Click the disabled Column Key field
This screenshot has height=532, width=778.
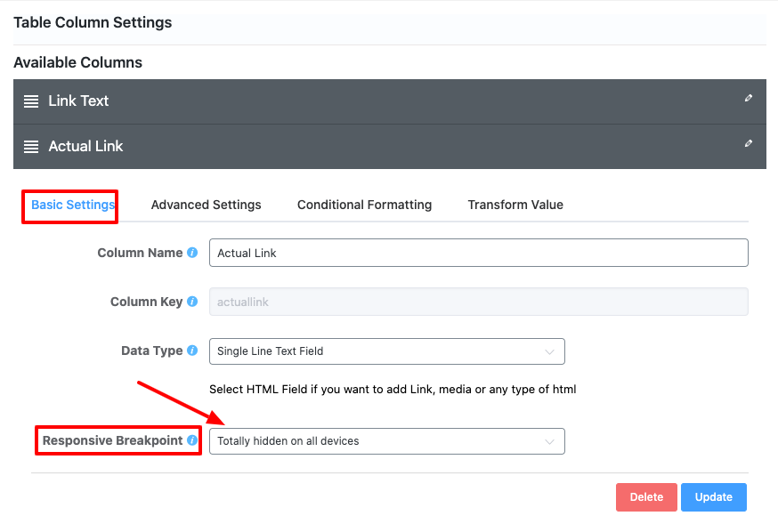click(x=478, y=302)
